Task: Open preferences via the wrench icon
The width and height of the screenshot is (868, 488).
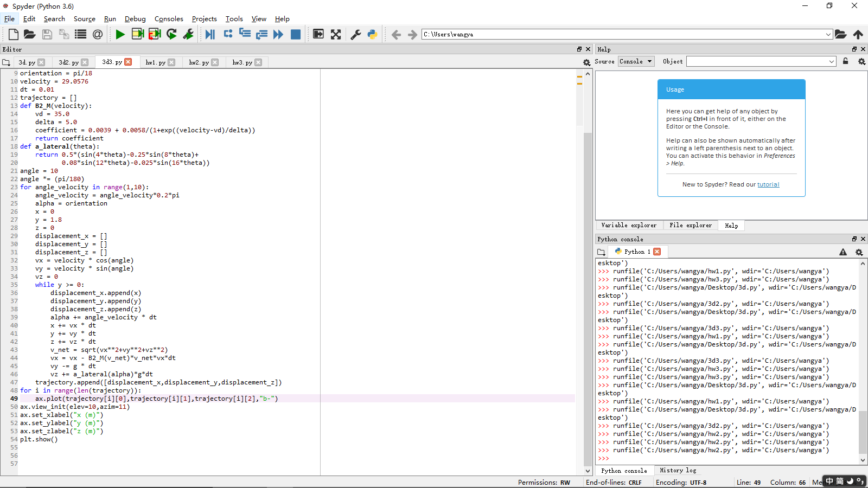Action: tap(356, 35)
